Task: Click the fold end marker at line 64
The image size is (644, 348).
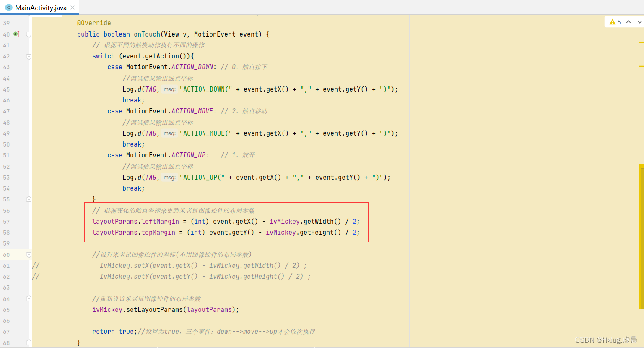Action: [29, 298]
